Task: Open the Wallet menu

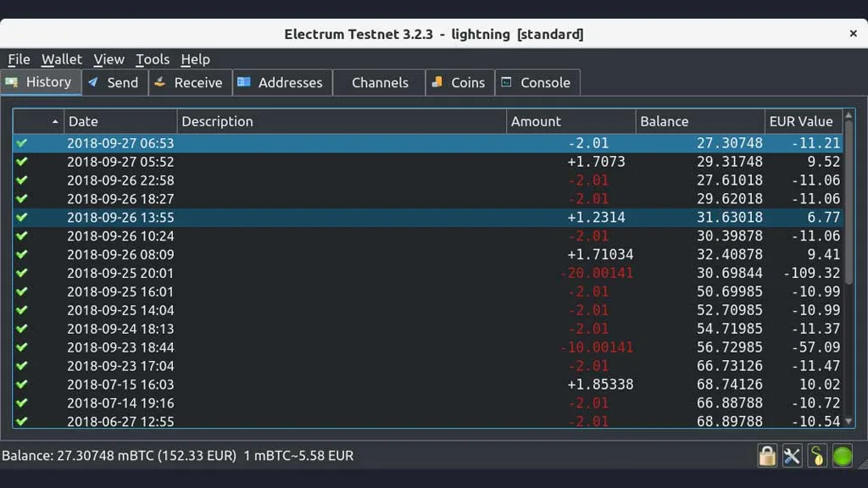Action: (x=62, y=59)
